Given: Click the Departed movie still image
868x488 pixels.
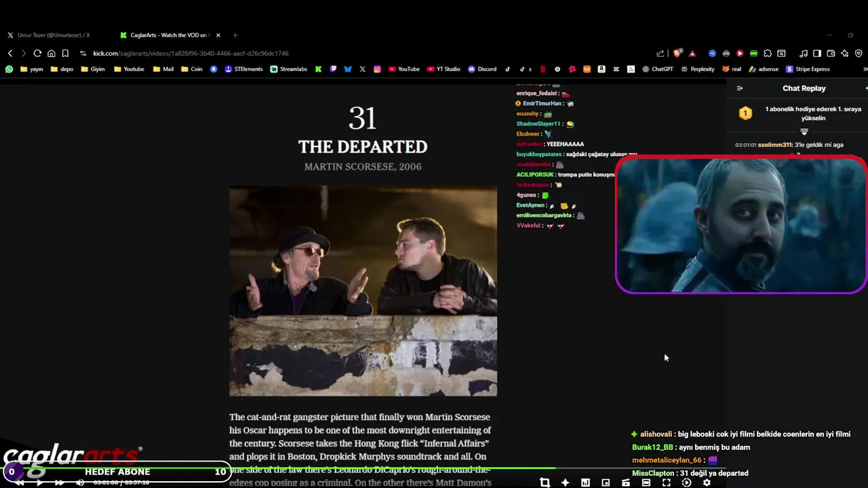Looking at the screenshot, I should (363, 291).
